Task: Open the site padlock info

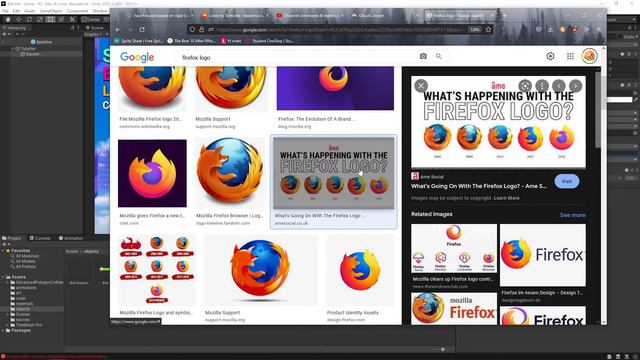Action: [202, 29]
